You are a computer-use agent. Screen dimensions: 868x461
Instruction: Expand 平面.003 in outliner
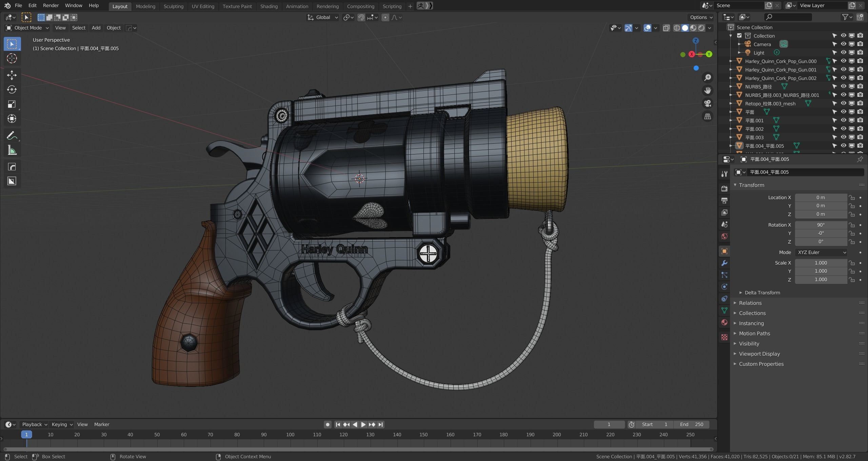[731, 137]
